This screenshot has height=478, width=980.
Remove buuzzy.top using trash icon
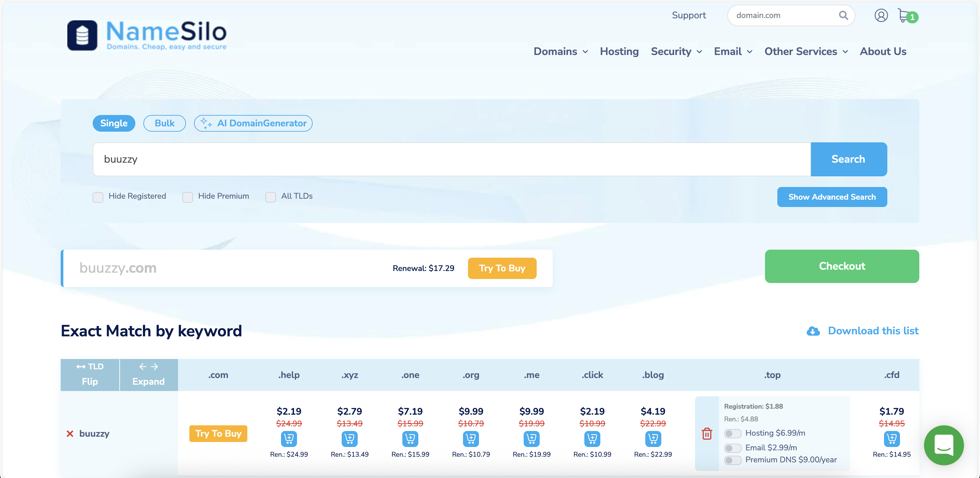point(706,433)
